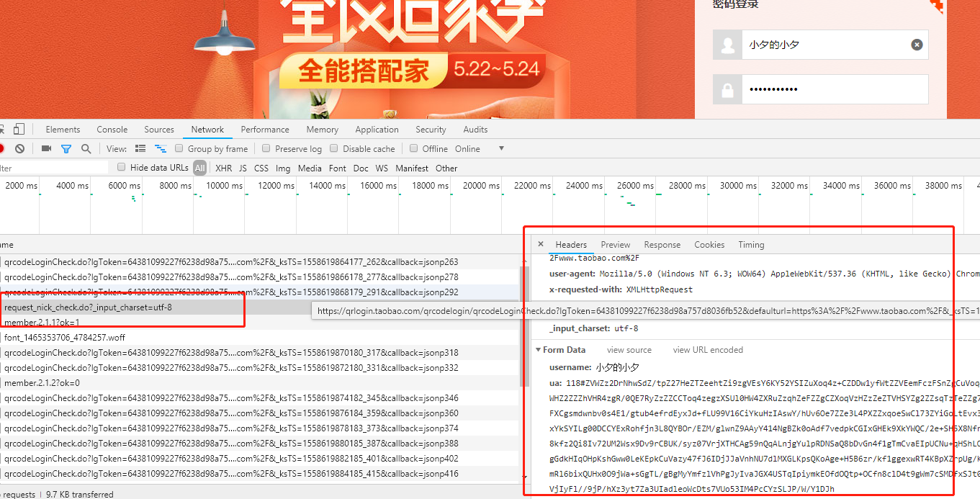Click the view URL encoded link
Screen dimensions: 980x499
708,350
